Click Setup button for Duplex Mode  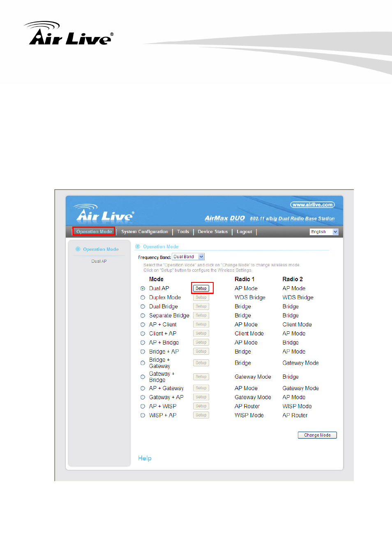(201, 298)
